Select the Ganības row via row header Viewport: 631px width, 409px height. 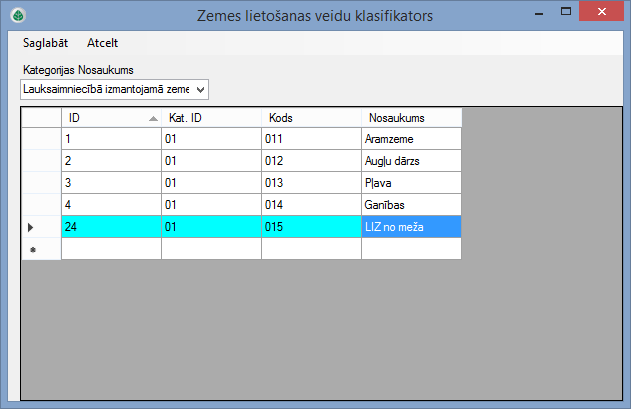[x=41, y=205]
